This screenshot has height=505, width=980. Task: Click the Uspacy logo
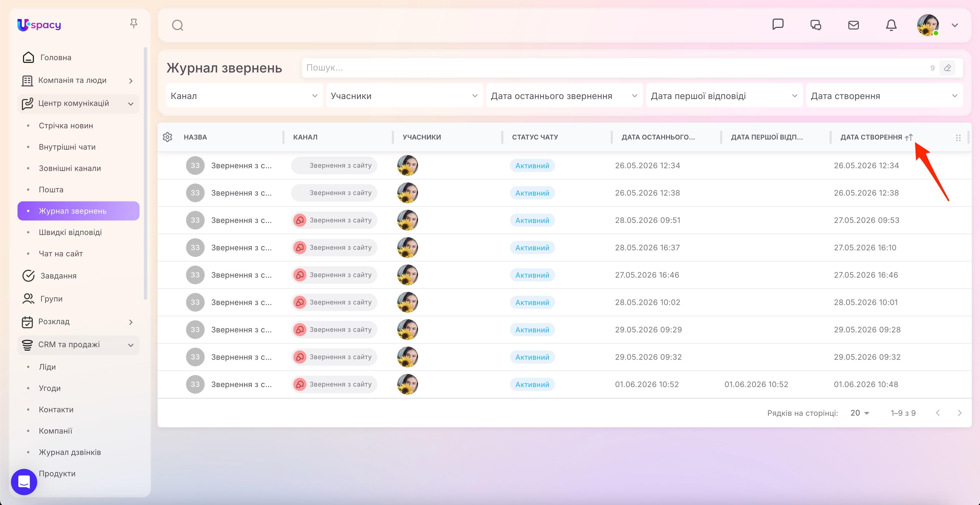pos(39,25)
